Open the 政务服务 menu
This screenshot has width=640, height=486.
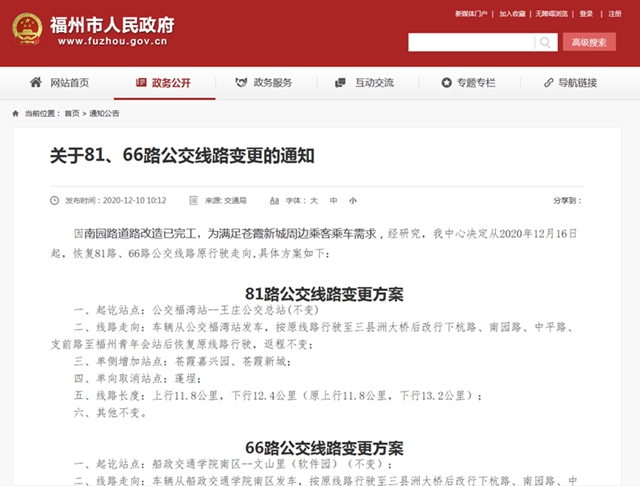[272, 82]
